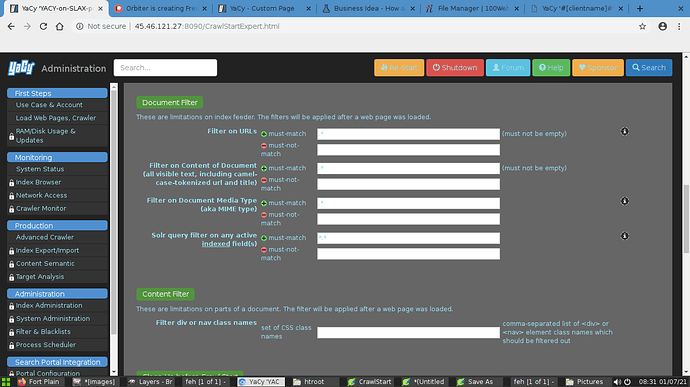The image size is (690, 387).
Task: Click the Re-Start button
Action: pos(399,68)
